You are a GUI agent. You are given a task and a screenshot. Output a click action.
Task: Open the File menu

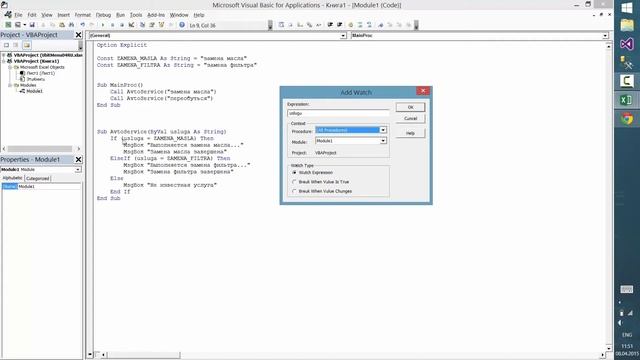tap(18, 15)
